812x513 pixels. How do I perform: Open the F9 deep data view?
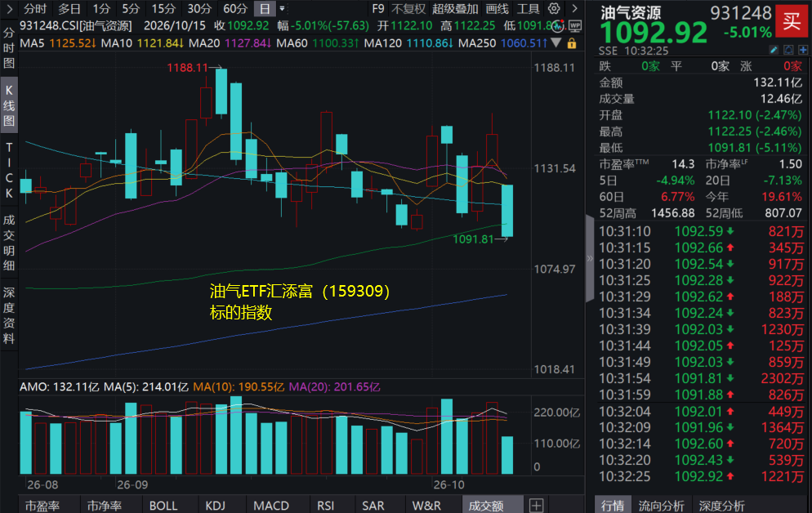[378, 9]
